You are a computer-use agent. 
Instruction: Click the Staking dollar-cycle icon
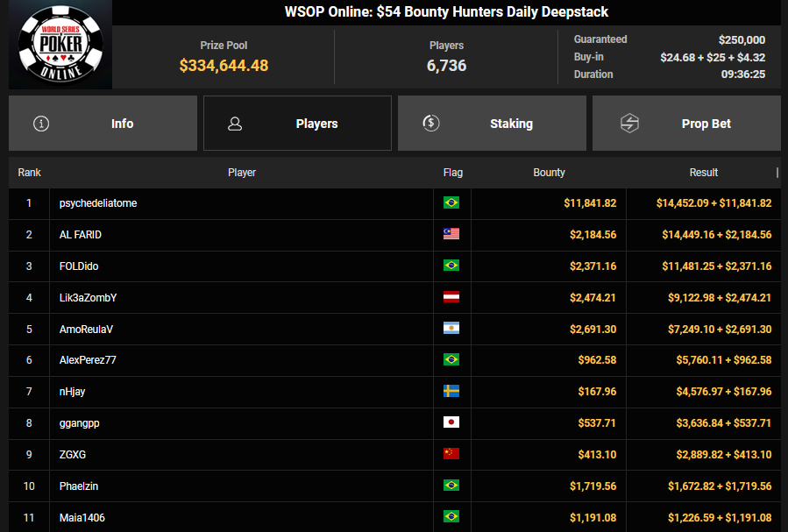[x=430, y=124]
